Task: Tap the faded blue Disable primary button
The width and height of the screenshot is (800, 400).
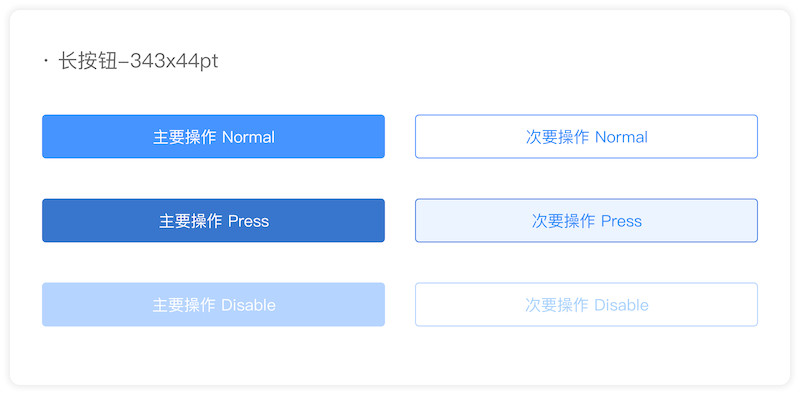Action: click(x=213, y=305)
